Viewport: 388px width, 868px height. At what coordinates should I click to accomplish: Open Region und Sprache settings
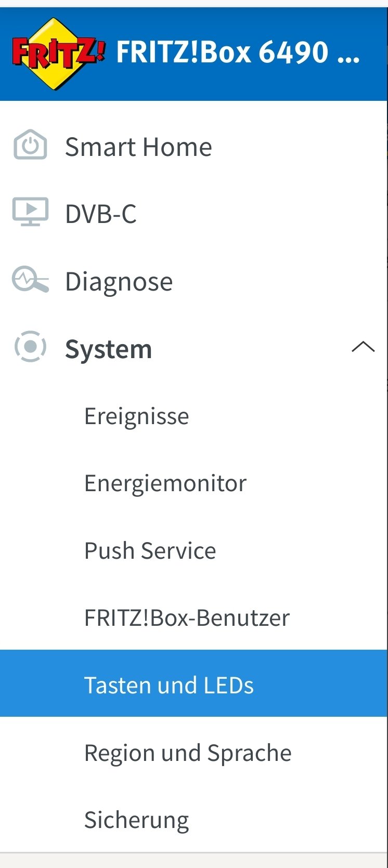coord(193,753)
